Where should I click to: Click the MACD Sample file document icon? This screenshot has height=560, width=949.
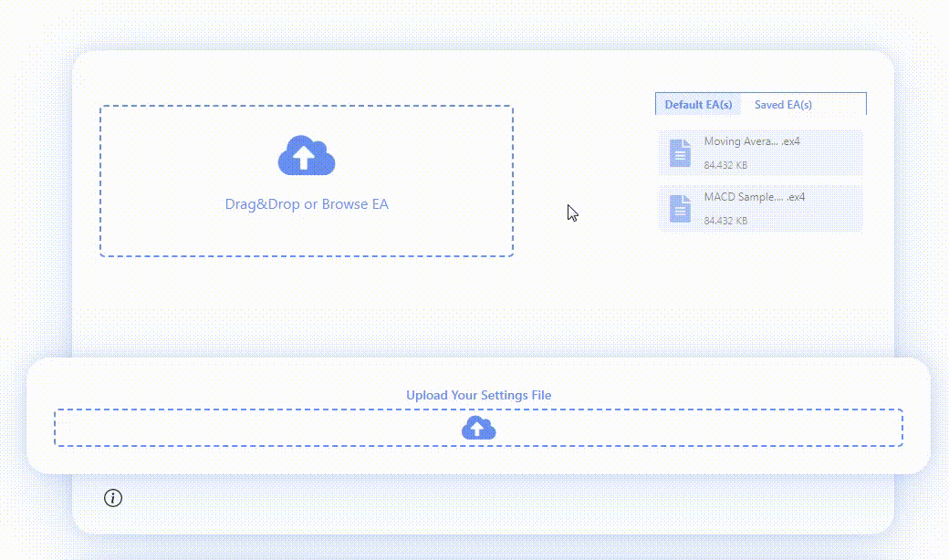[680, 209]
